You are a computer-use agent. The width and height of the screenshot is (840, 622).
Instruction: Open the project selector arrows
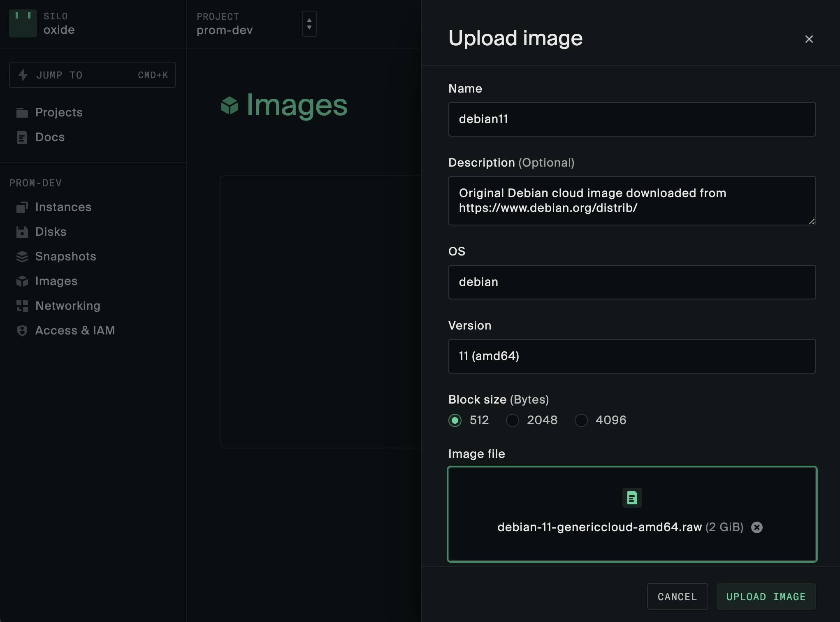point(309,24)
